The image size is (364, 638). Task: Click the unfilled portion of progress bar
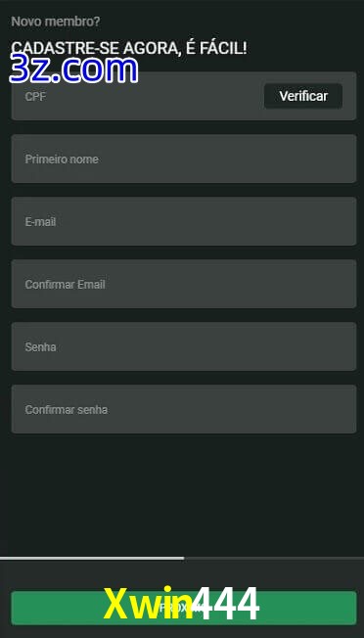pyautogui.click(x=274, y=558)
